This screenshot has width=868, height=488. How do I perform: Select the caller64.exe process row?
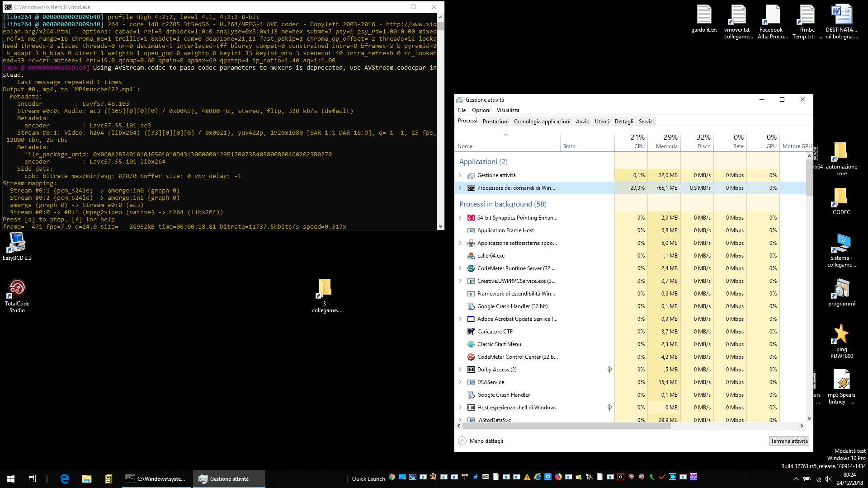pos(491,256)
